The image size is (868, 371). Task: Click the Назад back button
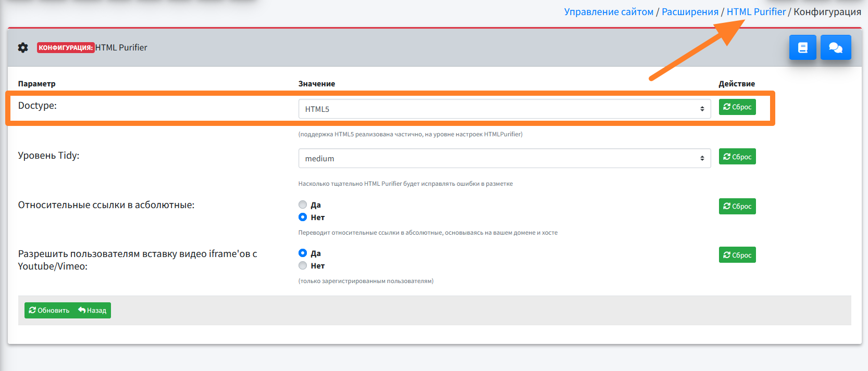point(92,310)
